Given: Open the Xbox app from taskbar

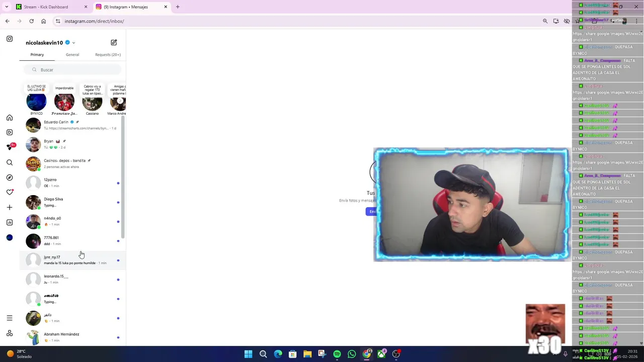Looking at the screenshot, I should tap(382, 354).
